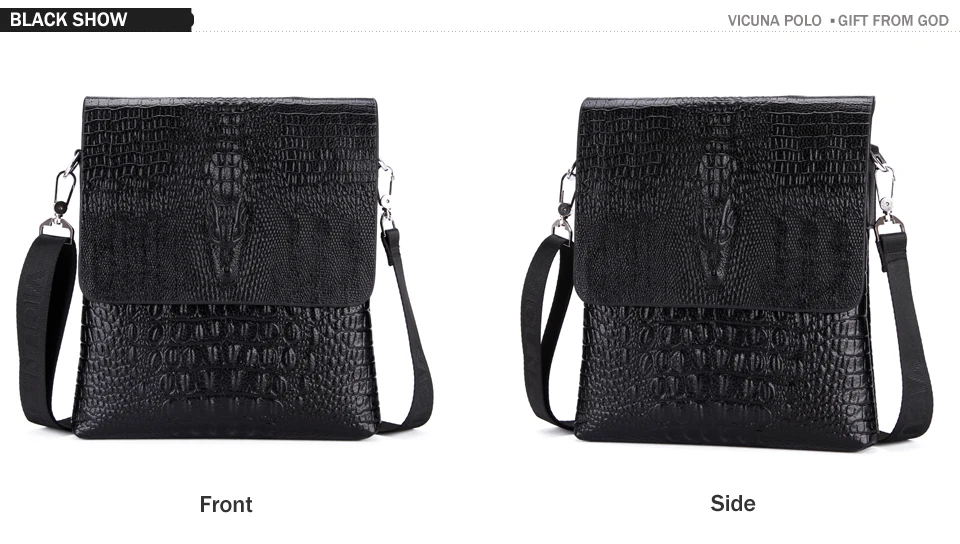Screen dimensions: 960x544
Task: Click the VICUNA POLO brand text
Action: point(774,21)
